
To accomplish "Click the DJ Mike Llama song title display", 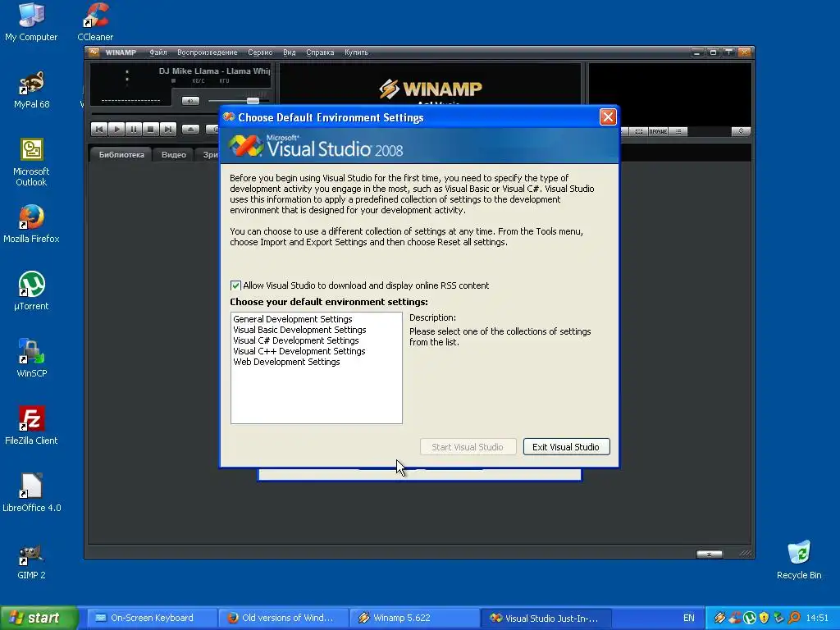I will tap(214, 71).
